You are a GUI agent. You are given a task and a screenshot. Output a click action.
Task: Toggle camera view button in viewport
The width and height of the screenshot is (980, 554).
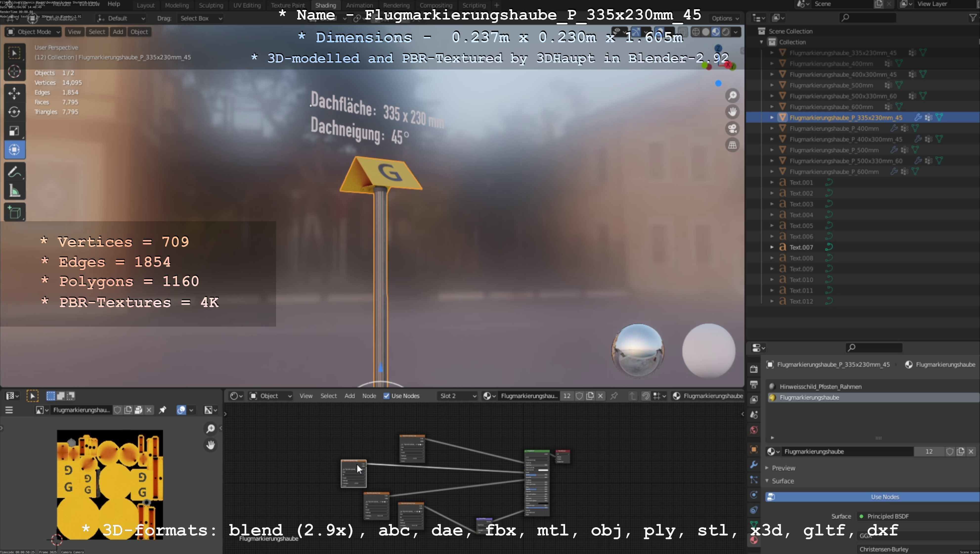pos(732,128)
